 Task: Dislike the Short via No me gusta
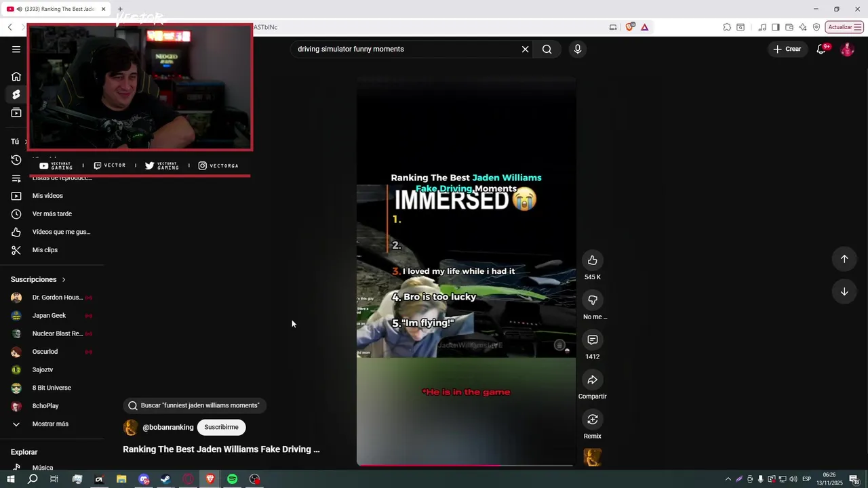click(593, 300)
